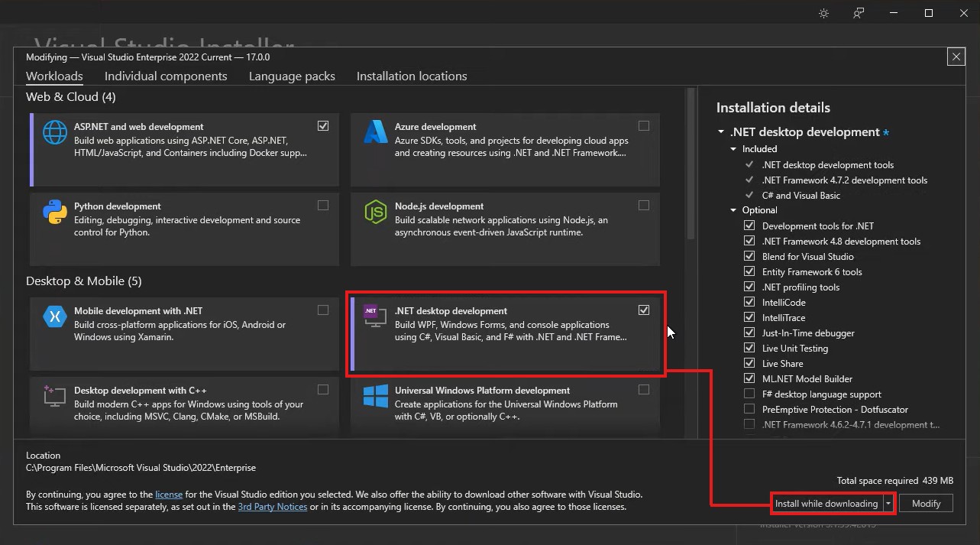Uncheck the IntelliTrace option

pyautogui.click(x=749, y=317)
